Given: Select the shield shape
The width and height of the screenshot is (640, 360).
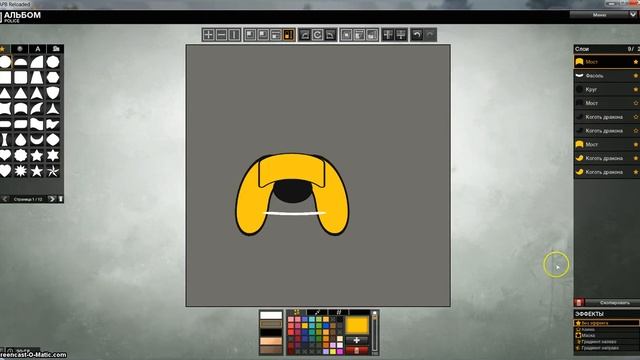Looking at the screenshot, I should pyautogui.click(x=53, y=93).
